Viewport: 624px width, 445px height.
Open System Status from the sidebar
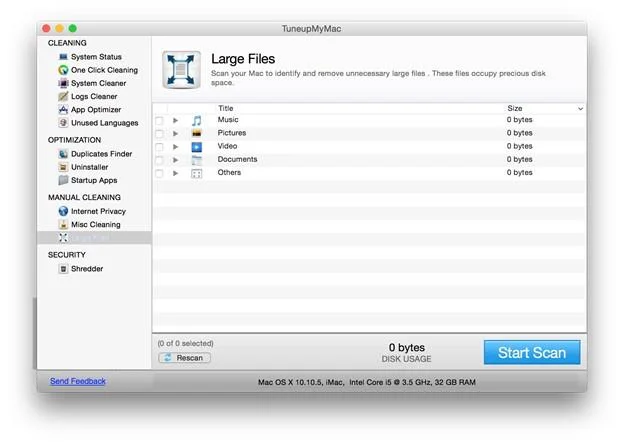pyautogui.click(x=95, y=57)
